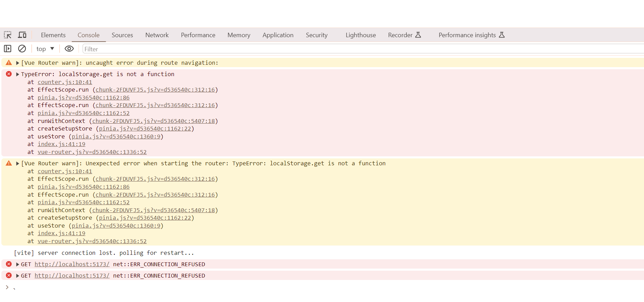Expand the first GET localhost:5173 error
This screenshot has height=302, width=644.
click(x=18, y=264)
